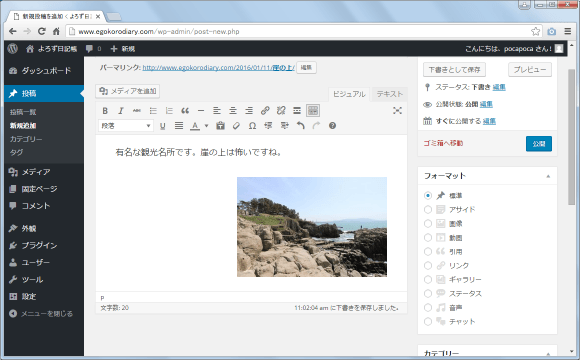Collapse the フォーマット panel

coord(548,176)
